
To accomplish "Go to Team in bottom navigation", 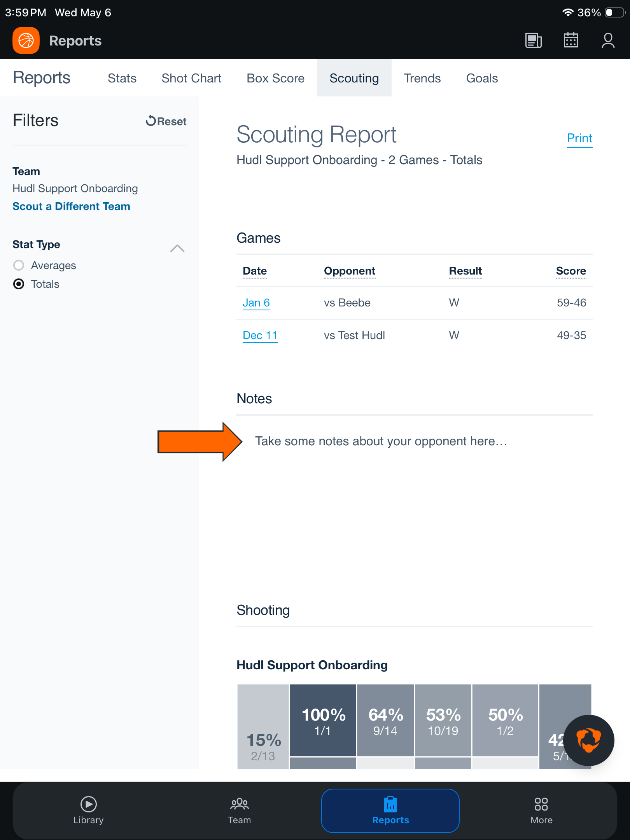I will pyautogui.click(x=240, y=811).
